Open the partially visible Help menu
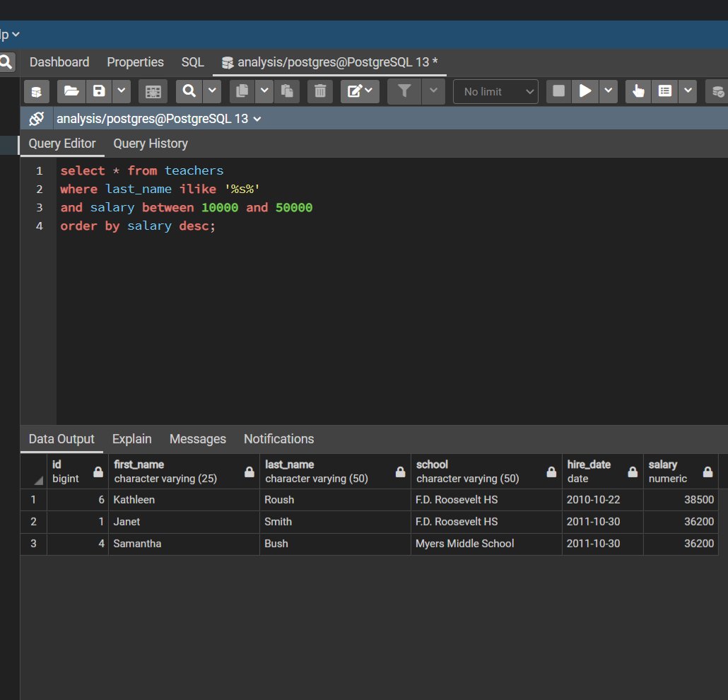Screen dimensions: 728x700 point(8,35)
